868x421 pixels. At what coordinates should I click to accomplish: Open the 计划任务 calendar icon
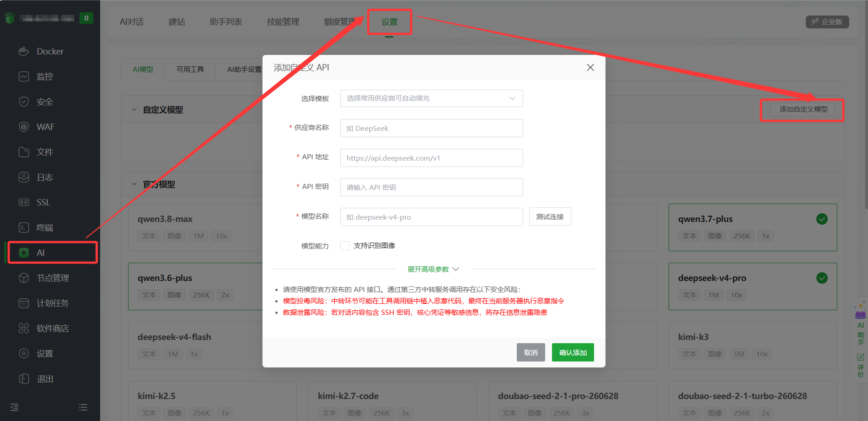point(24,303)
